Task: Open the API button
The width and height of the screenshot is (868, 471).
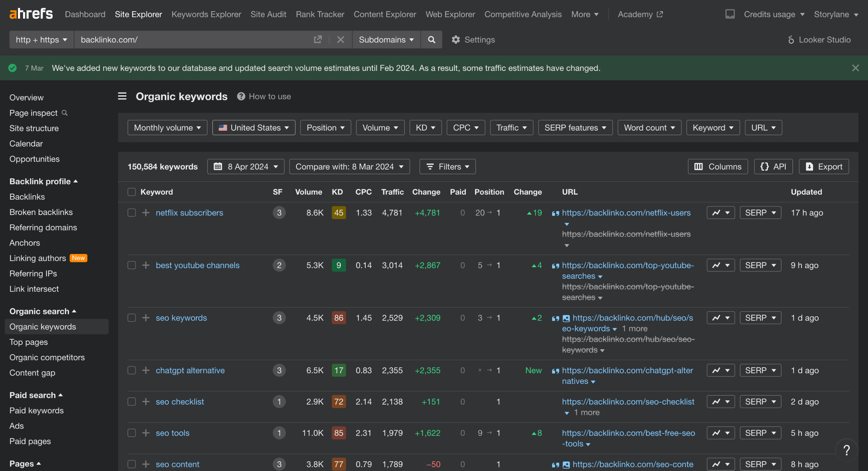Action: pyautogui.click(x=773, y=166)
